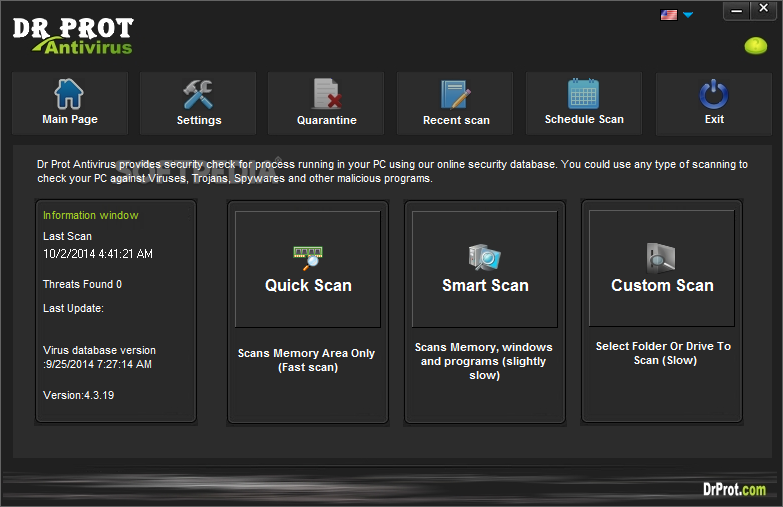
Task: Click the Exit power icon
Action: [714, 94]
